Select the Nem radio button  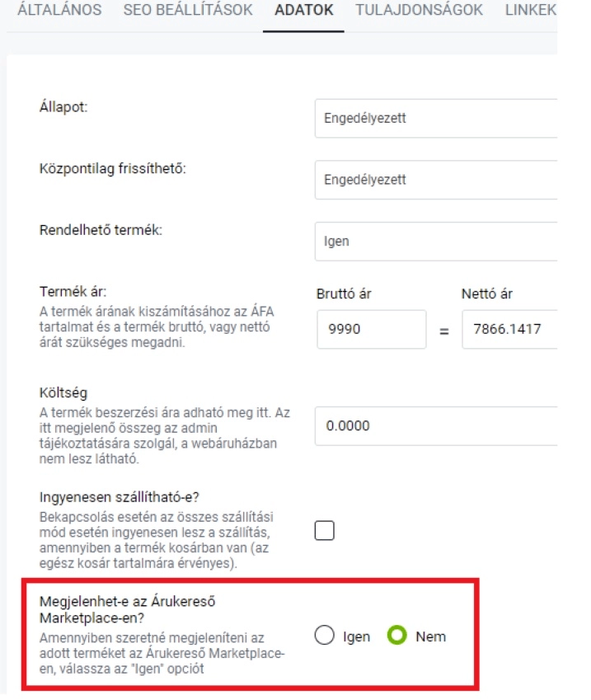click(396, 635)
